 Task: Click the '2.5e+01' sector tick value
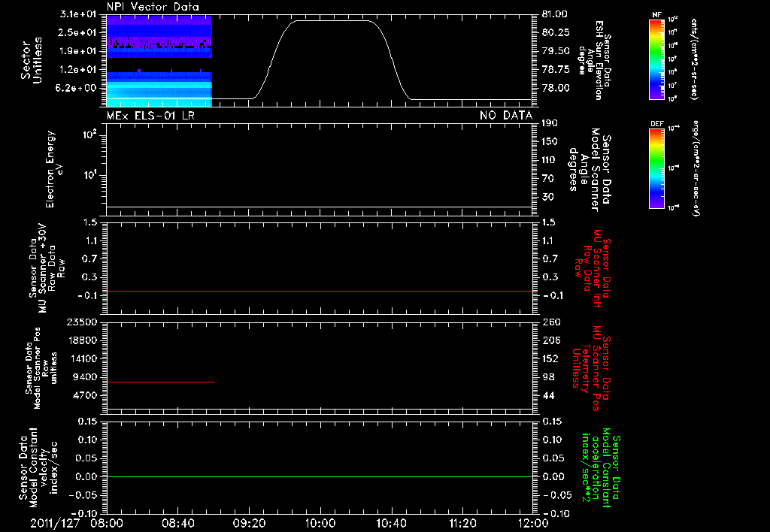[77, 32]
